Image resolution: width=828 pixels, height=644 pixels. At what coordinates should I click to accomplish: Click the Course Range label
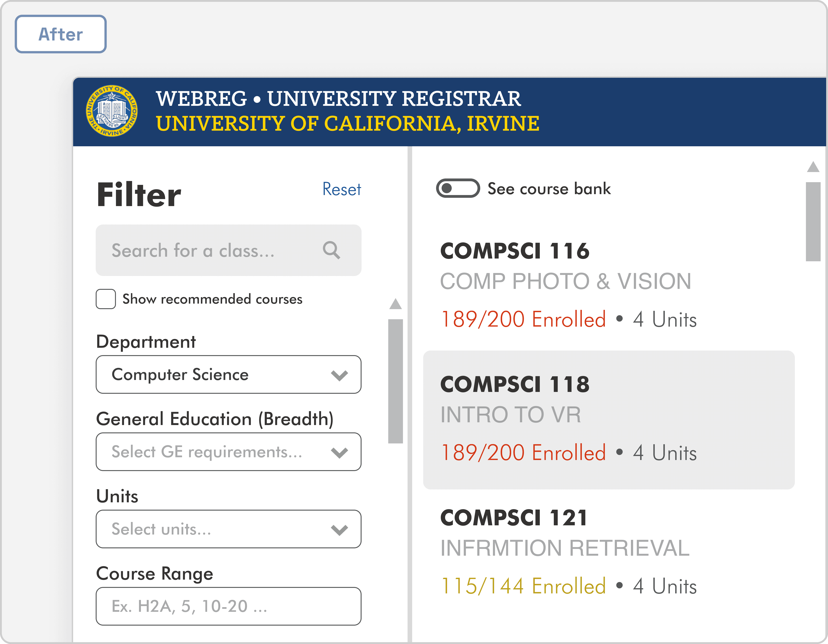pos(155,574)
